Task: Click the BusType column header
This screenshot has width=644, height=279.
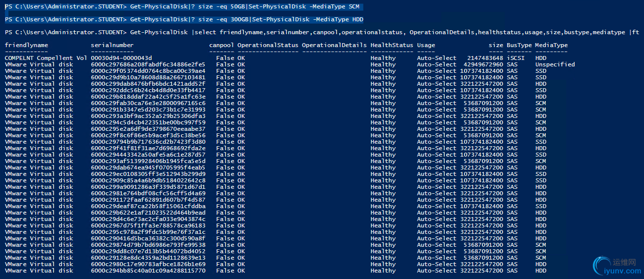Action: coord(519,45)
